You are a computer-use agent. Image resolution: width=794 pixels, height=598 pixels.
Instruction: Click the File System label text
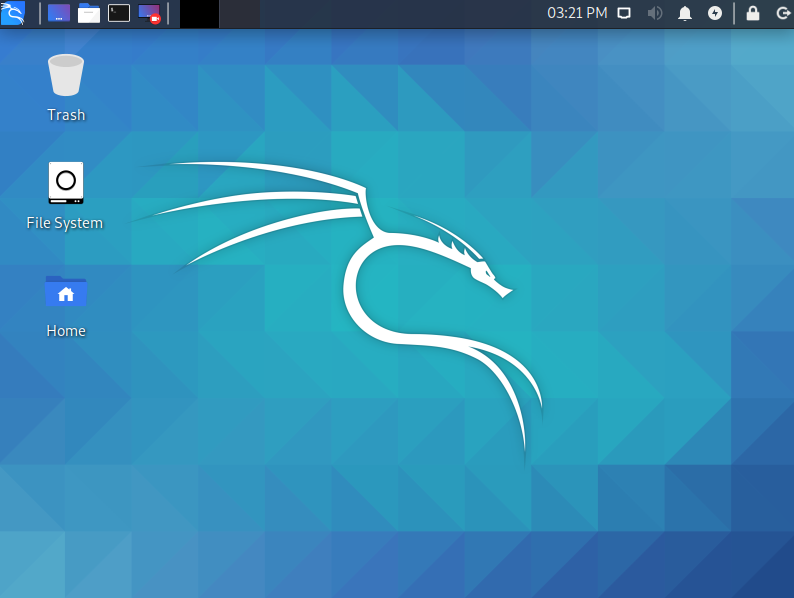coord(65,223)
